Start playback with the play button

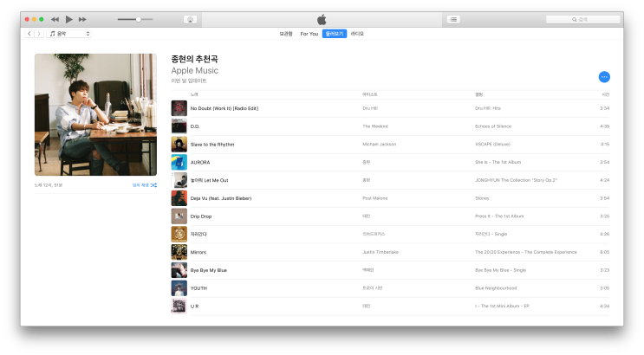[69, 19]
